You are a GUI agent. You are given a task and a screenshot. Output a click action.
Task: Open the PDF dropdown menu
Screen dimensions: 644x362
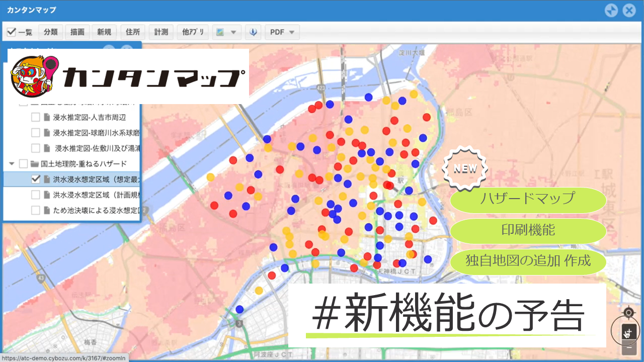click(282, 32)
